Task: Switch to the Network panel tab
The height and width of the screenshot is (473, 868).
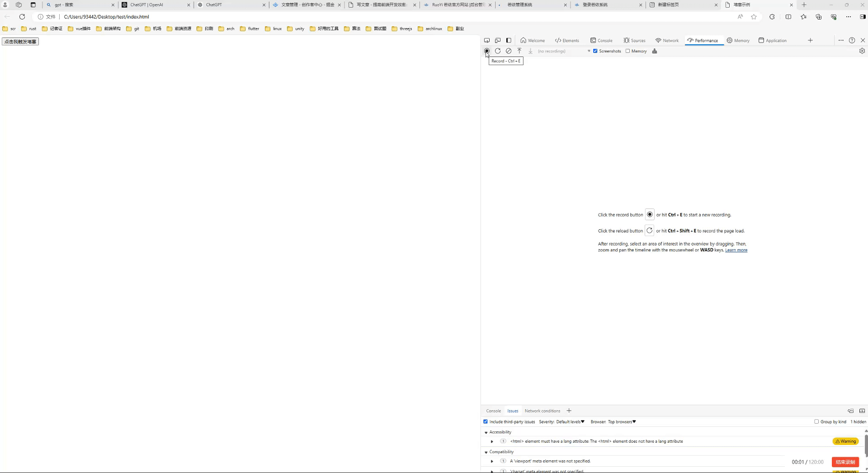Action: (667, 40)
